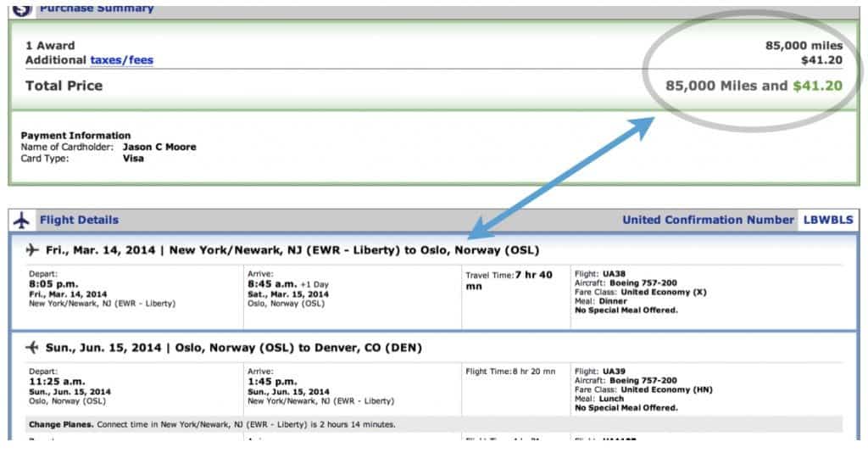Click flight number UA39
Screen dimensions: 868x453
[x=614, y=371]
